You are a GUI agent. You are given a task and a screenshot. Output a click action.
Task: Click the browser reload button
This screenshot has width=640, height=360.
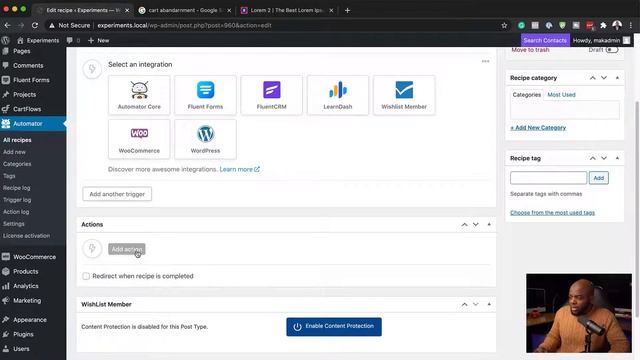(x=35, y=25)
